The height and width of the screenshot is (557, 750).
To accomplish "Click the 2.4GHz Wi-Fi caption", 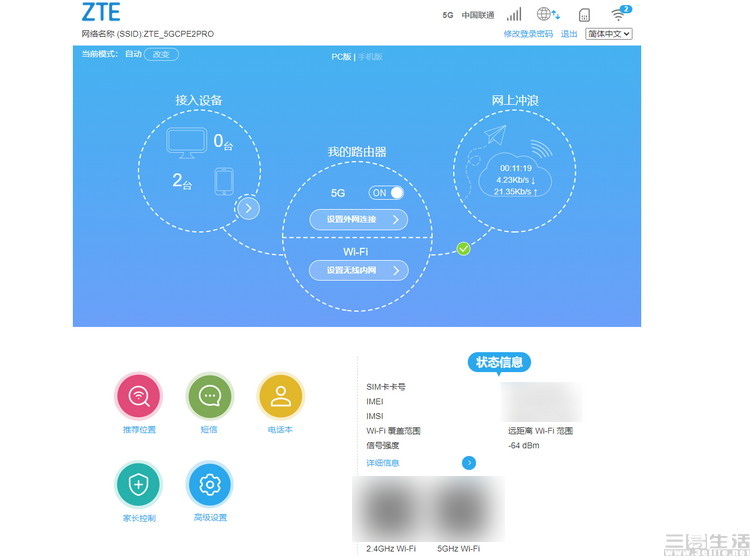I will click(x=391, y=548).
